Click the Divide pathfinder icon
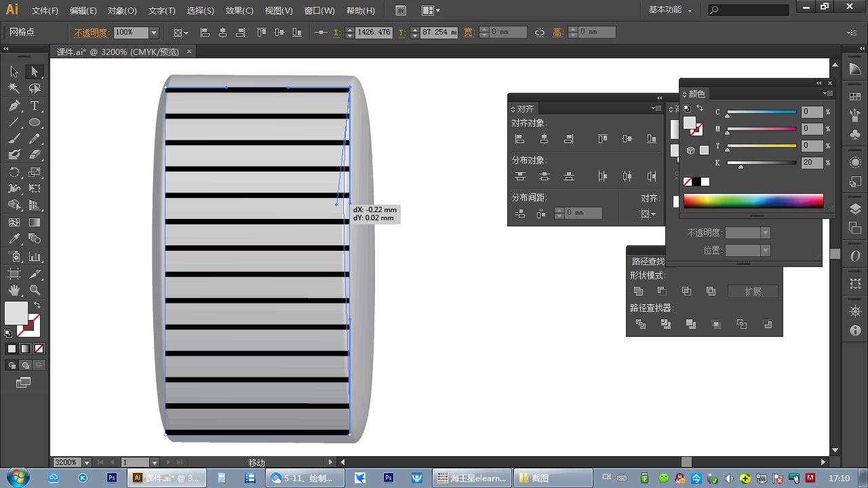 click(641, 325)
